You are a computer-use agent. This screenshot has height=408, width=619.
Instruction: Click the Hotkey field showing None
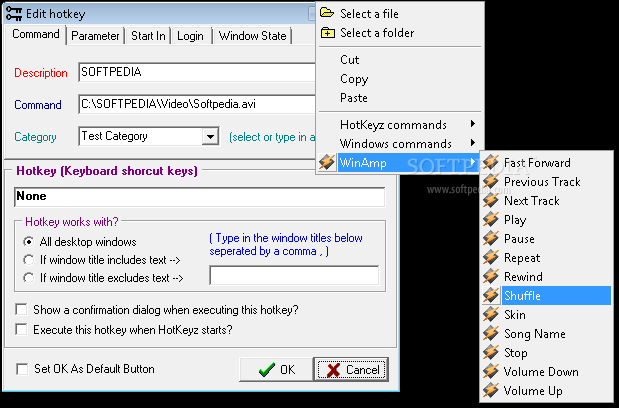point(200,197)
